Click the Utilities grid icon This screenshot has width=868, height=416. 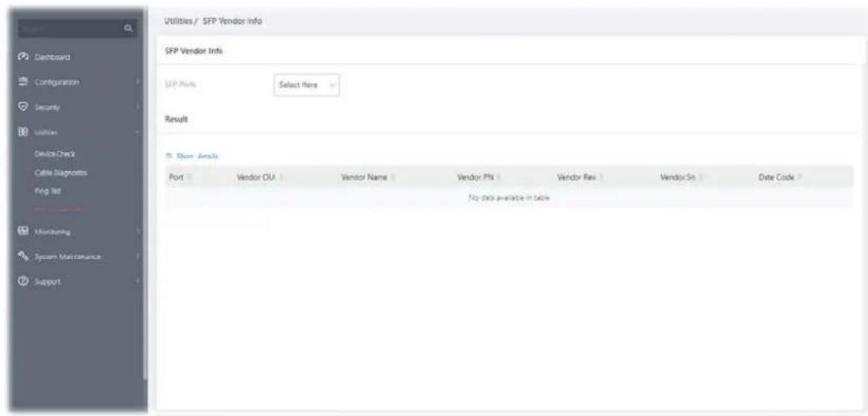tap(24, 132)
